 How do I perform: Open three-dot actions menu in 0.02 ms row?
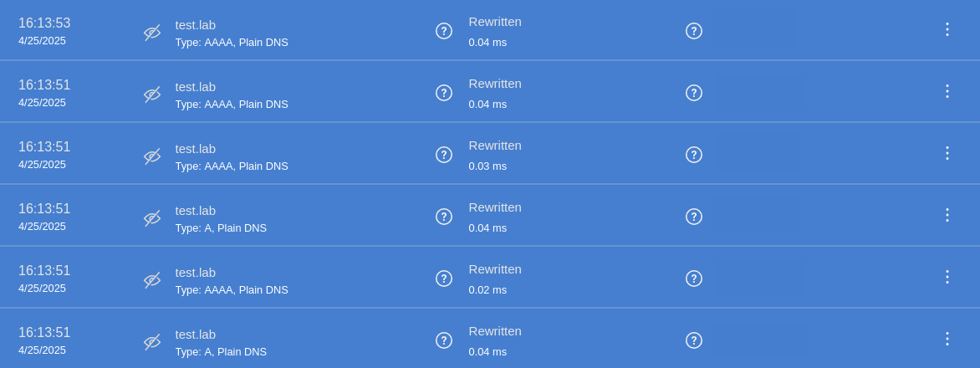click(947, 277)
